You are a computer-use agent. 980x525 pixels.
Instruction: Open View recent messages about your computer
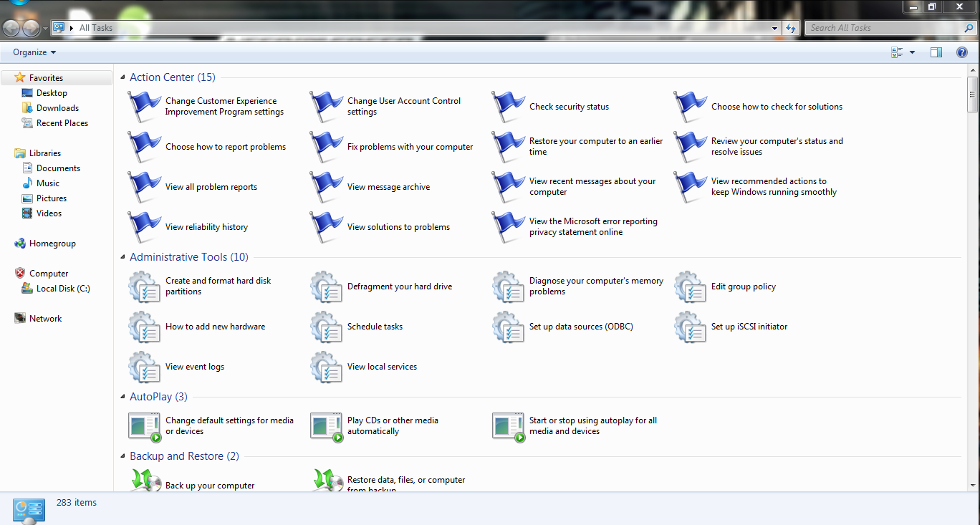coord(592,187)
